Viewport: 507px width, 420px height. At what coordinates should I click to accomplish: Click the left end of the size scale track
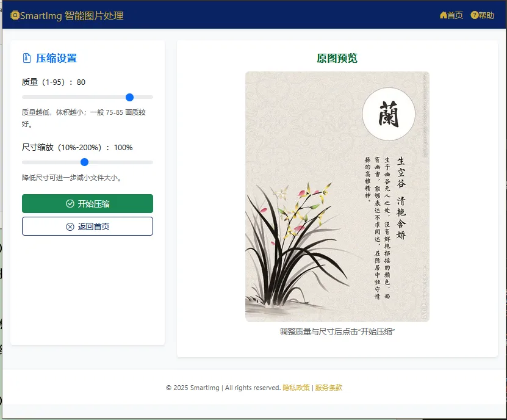click(24, 162)
